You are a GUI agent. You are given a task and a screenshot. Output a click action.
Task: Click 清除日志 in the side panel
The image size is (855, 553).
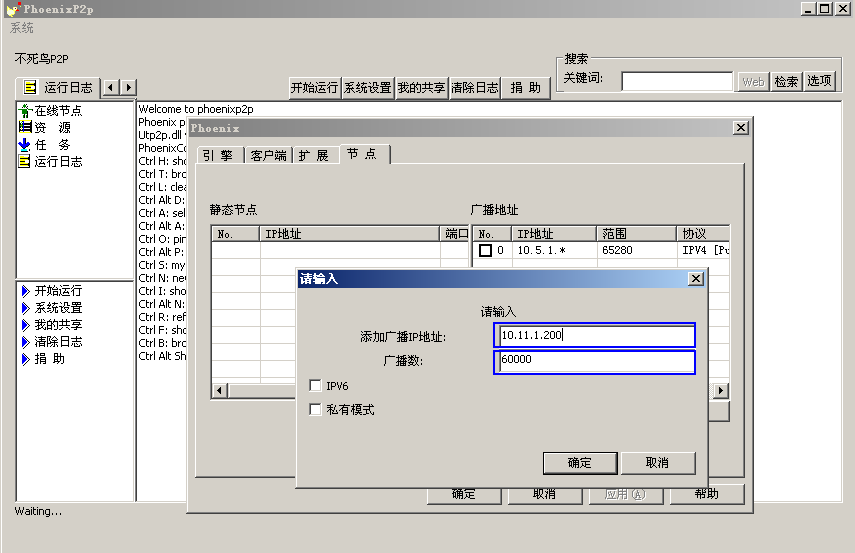(58, 341)
